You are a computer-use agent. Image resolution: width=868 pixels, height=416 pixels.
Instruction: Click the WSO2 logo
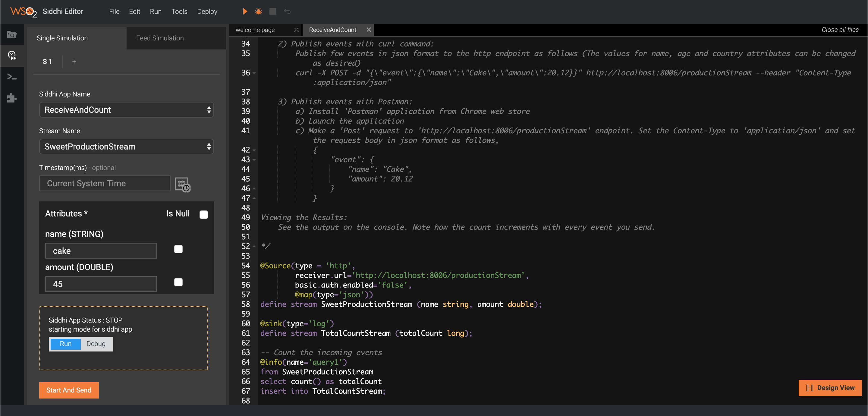point(23,12)
